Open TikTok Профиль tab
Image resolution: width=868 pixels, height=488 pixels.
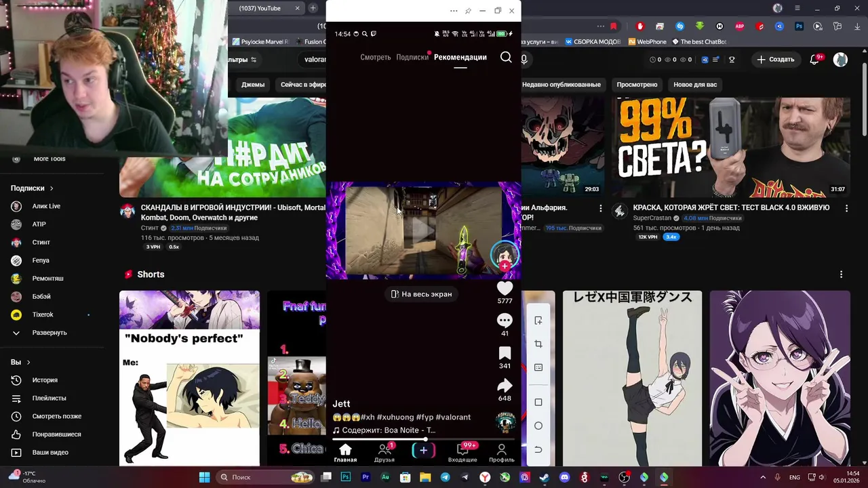pos(502,453)
